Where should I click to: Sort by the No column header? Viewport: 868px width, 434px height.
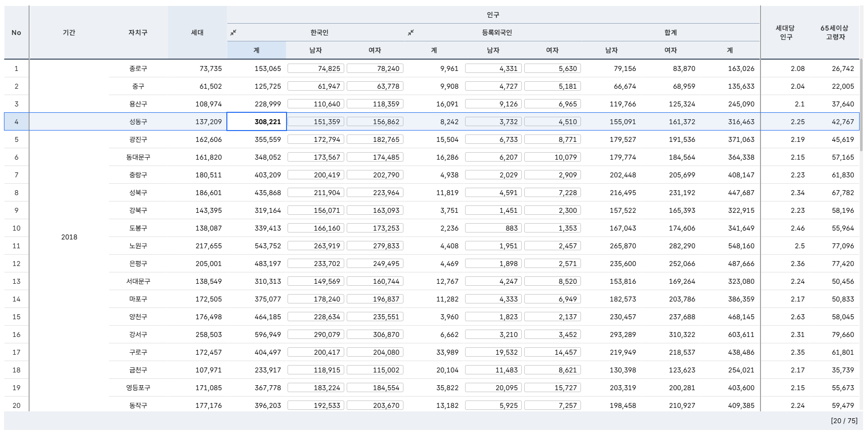[16, 33]
